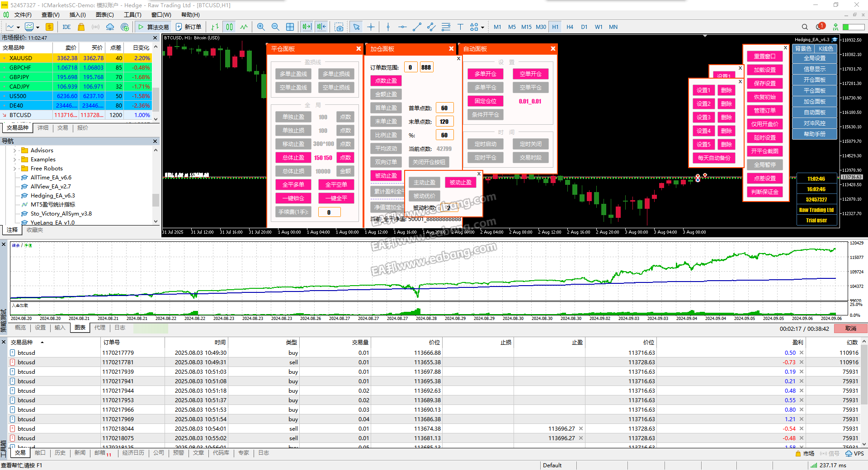Click 全平多单 button
Image resolution: width=868 pixels, height=470 pixels.
click(x=293, y=185)
